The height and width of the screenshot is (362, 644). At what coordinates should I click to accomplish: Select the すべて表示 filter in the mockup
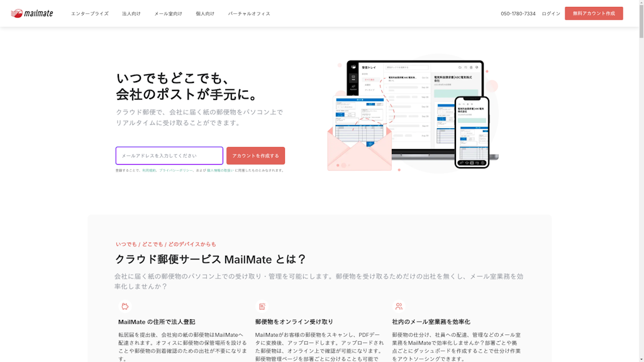click(x=369, y=79)
